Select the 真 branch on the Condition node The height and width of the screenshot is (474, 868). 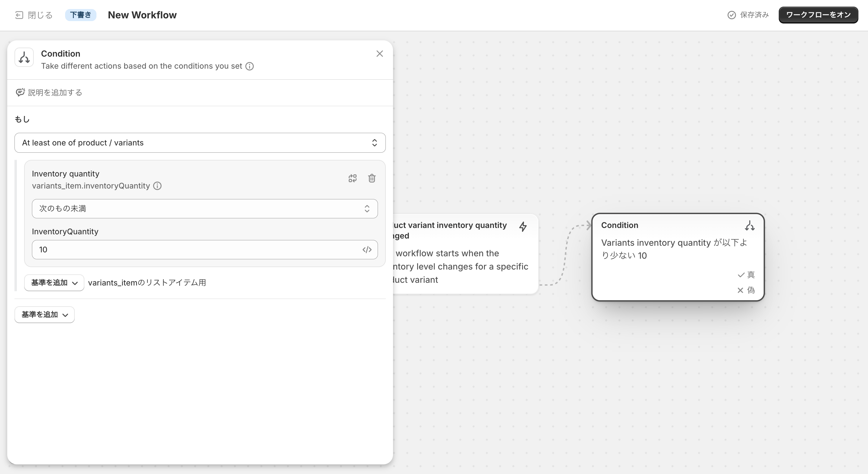(x=746, y=274)
